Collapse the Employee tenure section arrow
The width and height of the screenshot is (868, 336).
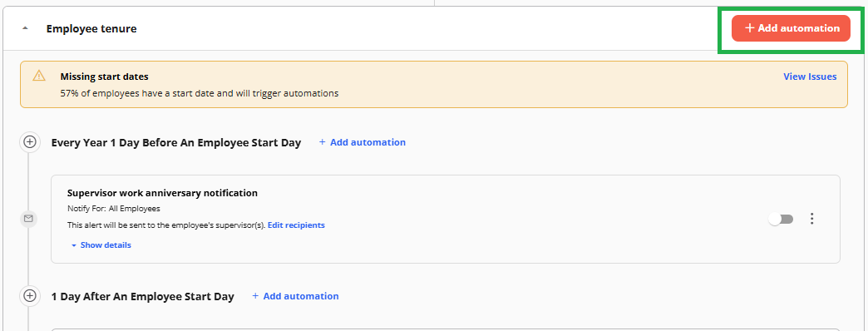tap(25, 28)
